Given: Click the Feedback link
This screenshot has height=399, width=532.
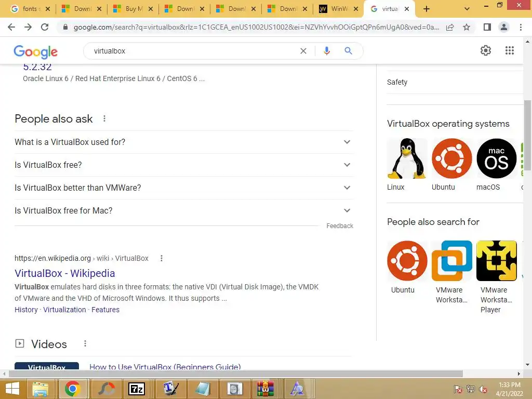Looking at the screenshot, I should click(x=340, y=226).
